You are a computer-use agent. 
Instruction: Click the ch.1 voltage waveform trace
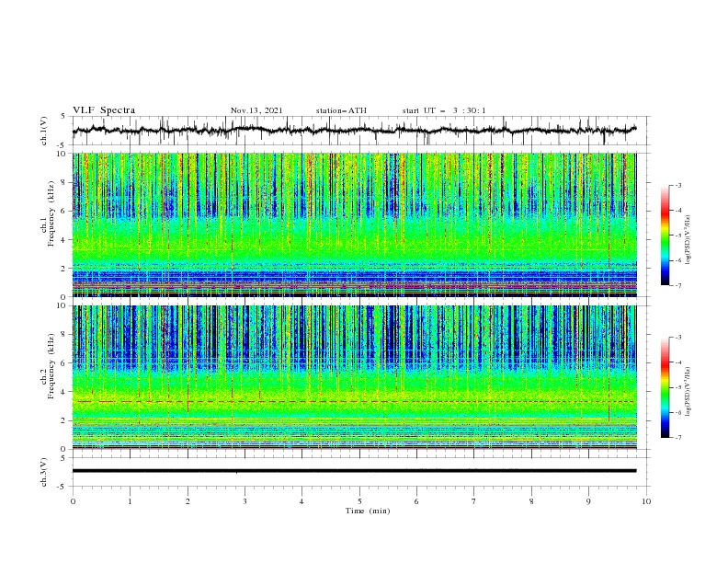tap(354, 130)
